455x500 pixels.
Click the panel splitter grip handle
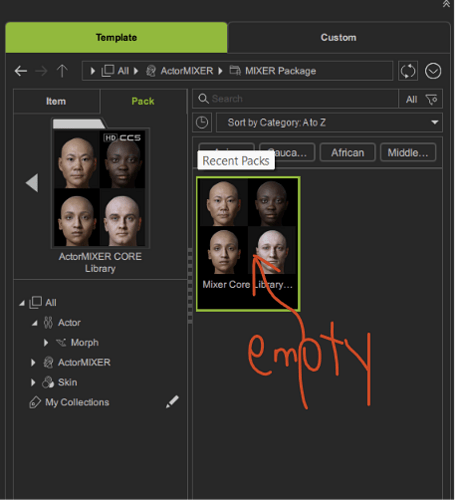pyautogui.click(x=190, y=286)
